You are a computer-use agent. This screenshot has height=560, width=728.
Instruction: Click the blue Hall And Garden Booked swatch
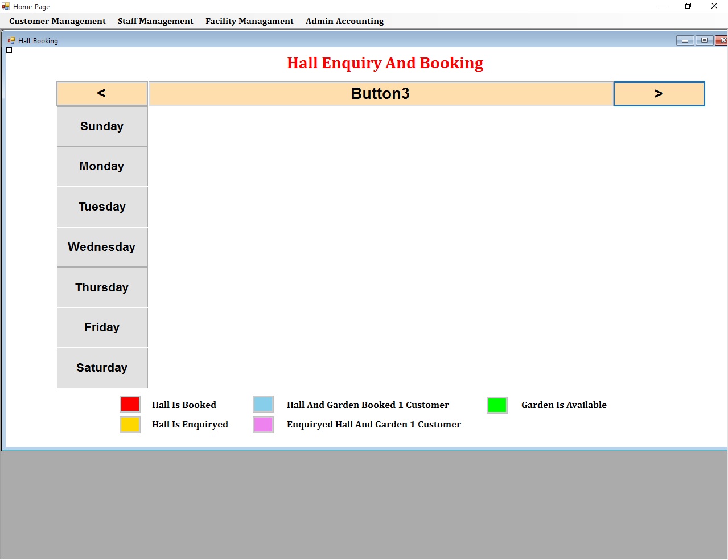(263, 404)
